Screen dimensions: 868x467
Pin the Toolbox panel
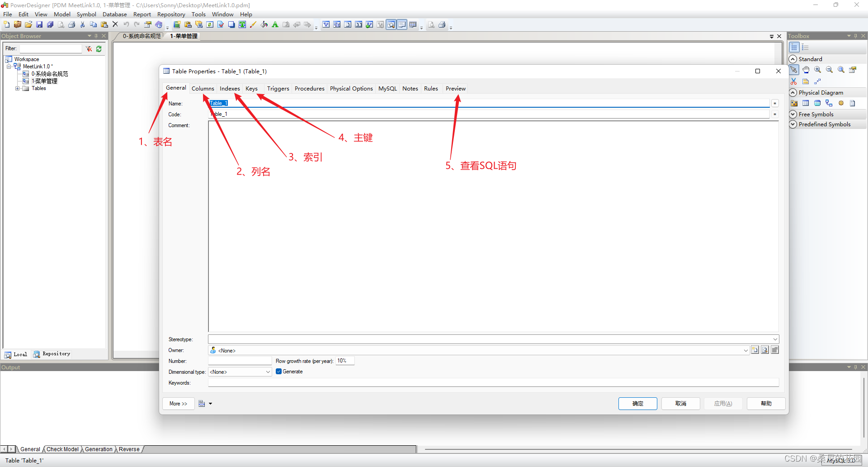[856, 35]
